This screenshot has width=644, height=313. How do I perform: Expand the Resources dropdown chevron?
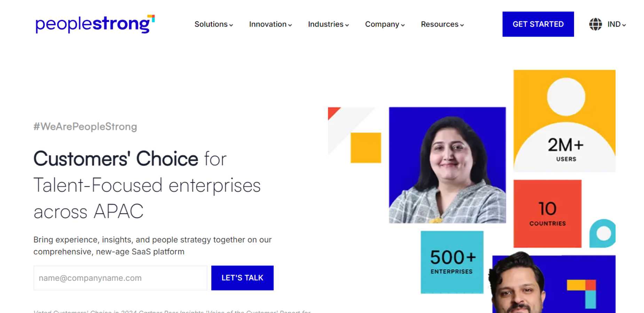pos(462,25)
